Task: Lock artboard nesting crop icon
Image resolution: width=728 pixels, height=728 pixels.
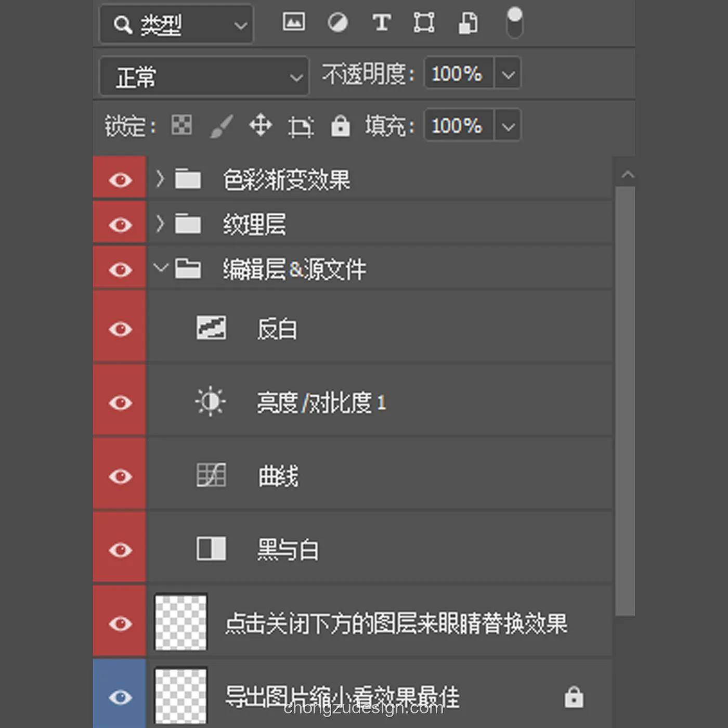Action: [301, 126]
